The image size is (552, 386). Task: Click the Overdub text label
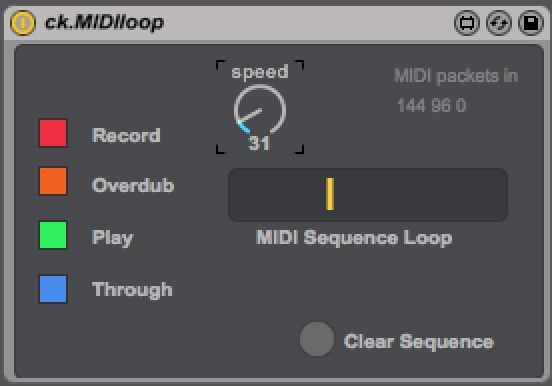pyautogui.click(x=133, y=185)
